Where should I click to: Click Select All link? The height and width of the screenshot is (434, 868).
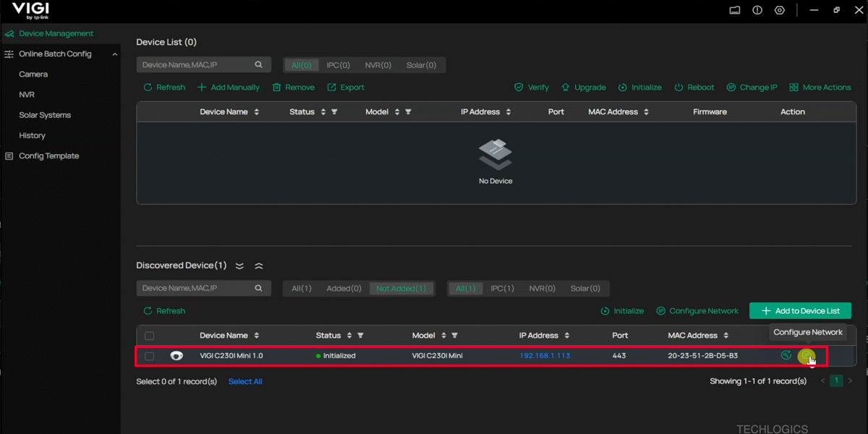[245, 382]
